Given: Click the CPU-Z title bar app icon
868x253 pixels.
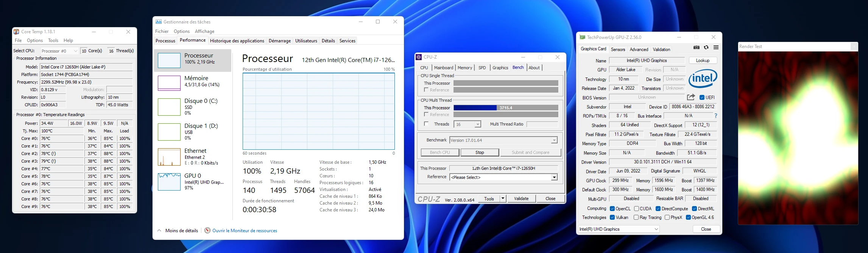Looking at the screenshot, I should coord(419,57).
